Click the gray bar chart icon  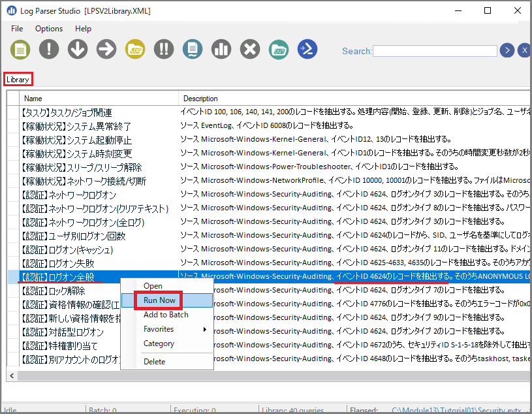(221, 50)
